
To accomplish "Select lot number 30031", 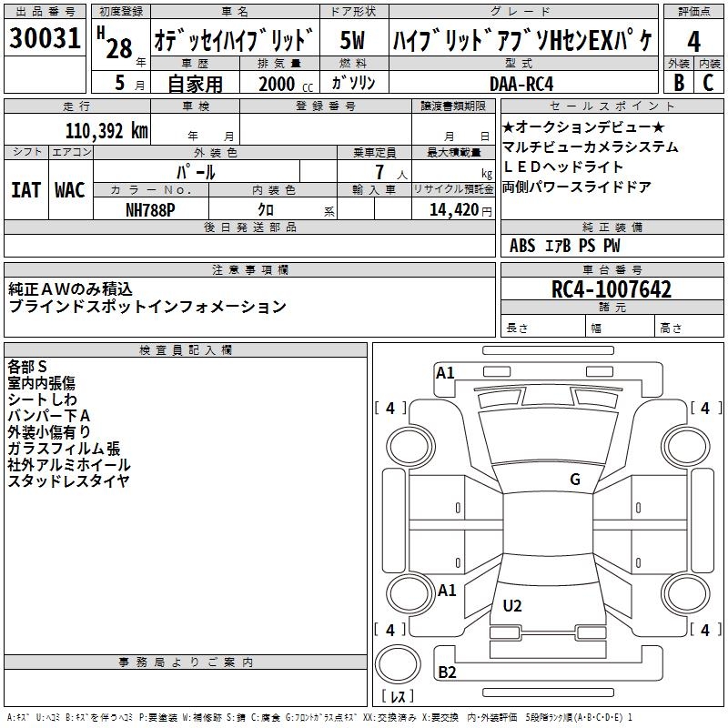I will tap(45, 38).
